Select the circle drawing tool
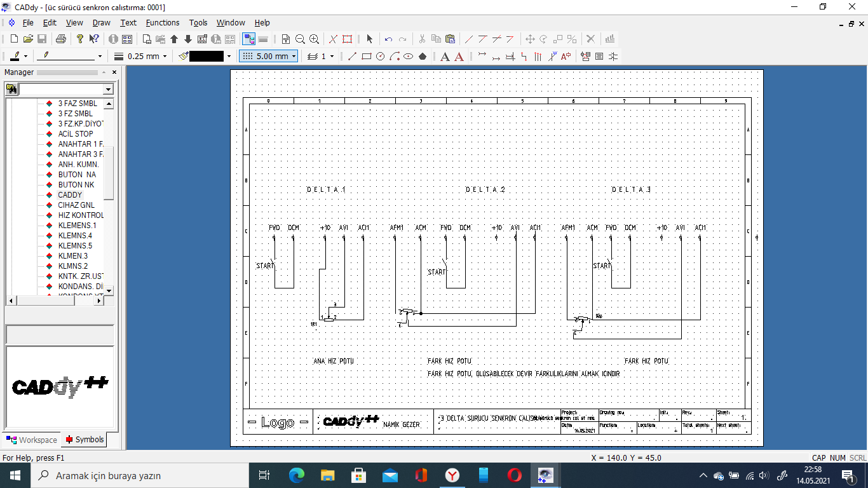 click(x=380, y=57)
